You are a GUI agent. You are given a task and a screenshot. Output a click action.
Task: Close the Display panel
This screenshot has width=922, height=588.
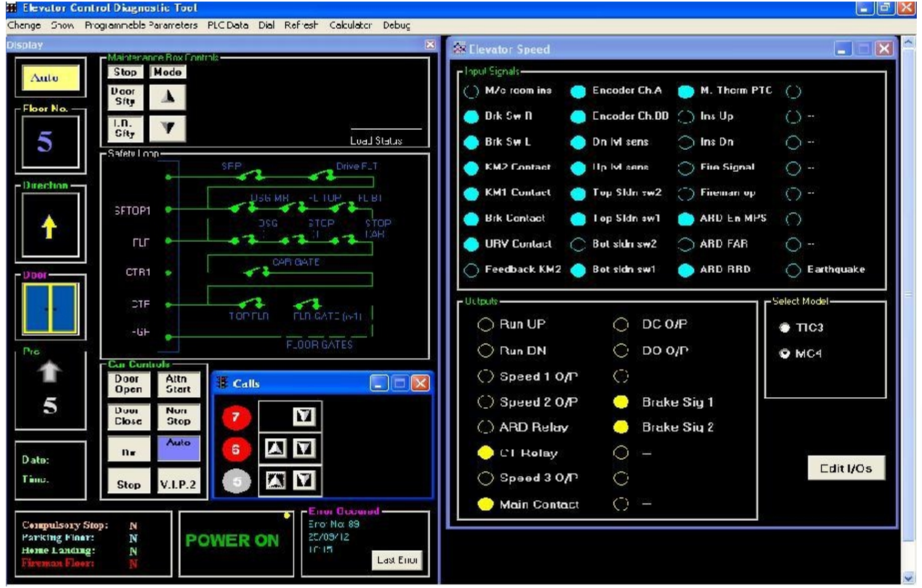[x=430, y=45]
